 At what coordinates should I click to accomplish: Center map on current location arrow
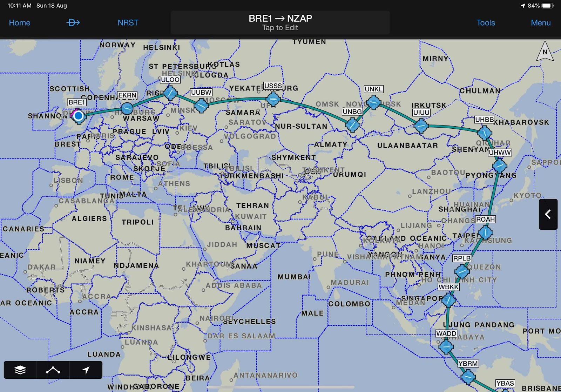[x=86, y=370]
